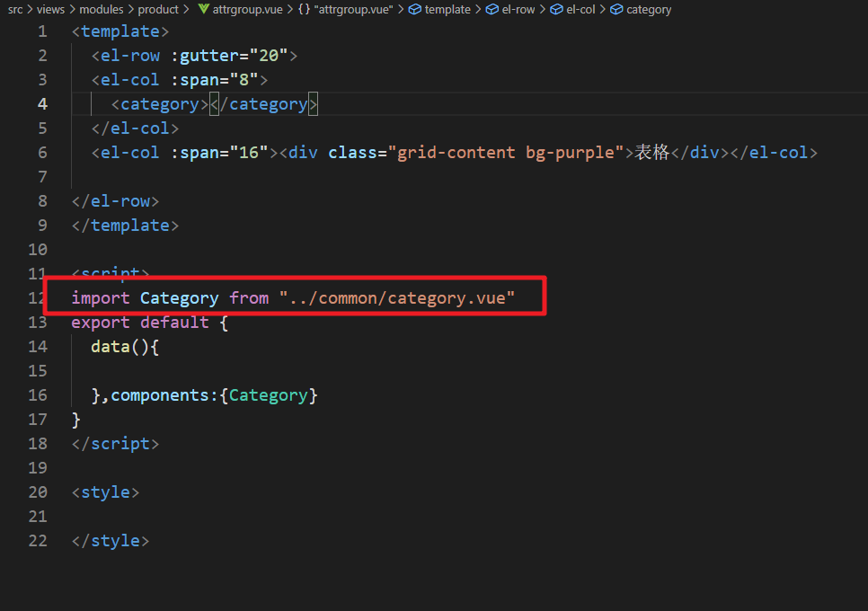Place cursor on the "../common/category.vue" import path
Image resolution: width=868 pixels, height=611 pixels.
point(396,298)
